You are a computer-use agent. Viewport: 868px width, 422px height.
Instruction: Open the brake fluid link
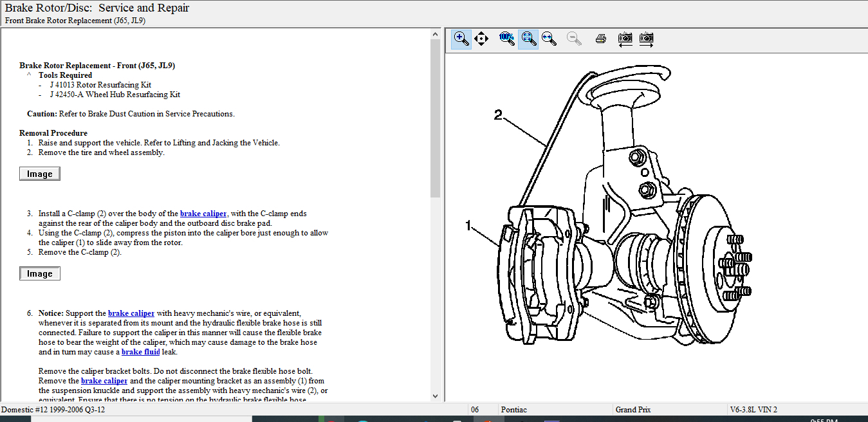click(x=140, y=352)
